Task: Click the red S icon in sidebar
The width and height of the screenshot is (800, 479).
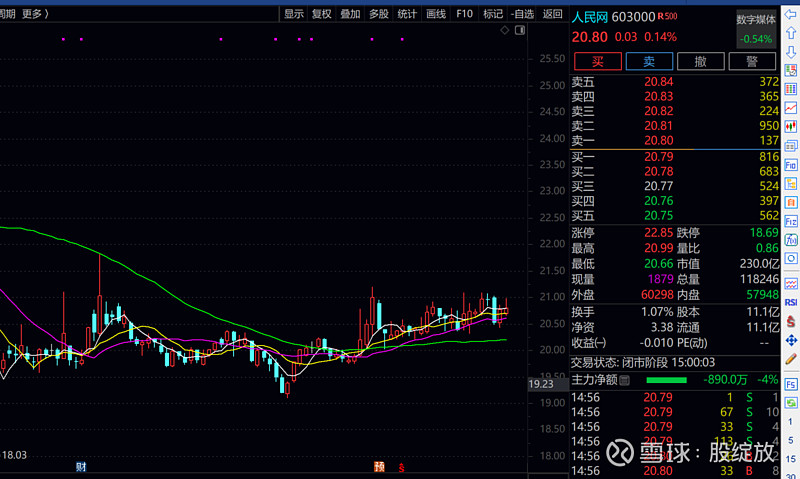Action: [790, 321]
